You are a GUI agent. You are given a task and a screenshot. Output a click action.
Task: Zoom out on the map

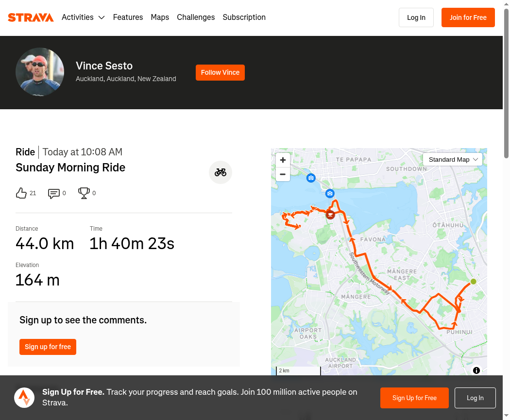pyautogui.click(x=283, y=174)
